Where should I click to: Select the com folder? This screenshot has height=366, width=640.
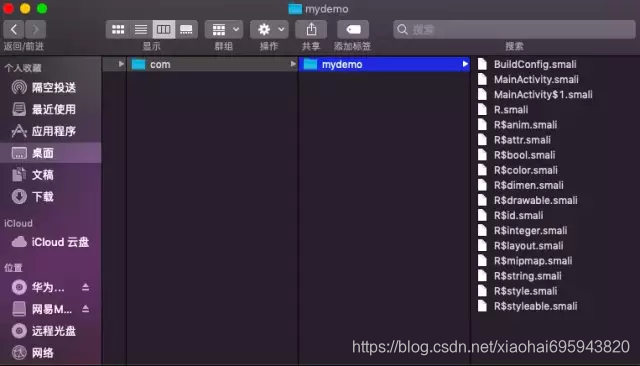pyautogui.click(x=212, y=64)
